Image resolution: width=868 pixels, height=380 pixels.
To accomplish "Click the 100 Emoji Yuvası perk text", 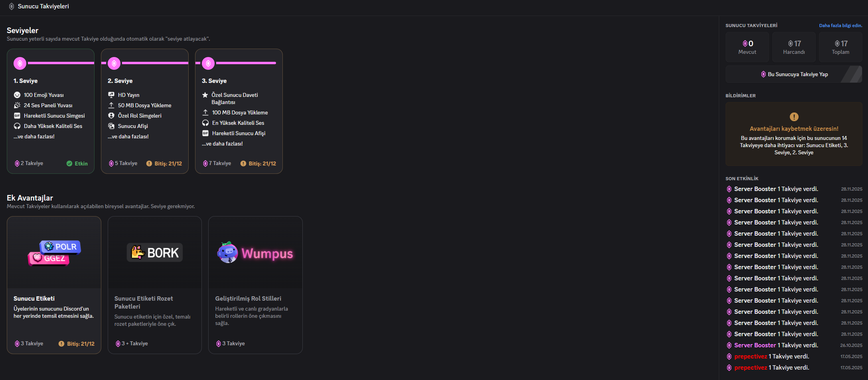I will pos(44,95).
